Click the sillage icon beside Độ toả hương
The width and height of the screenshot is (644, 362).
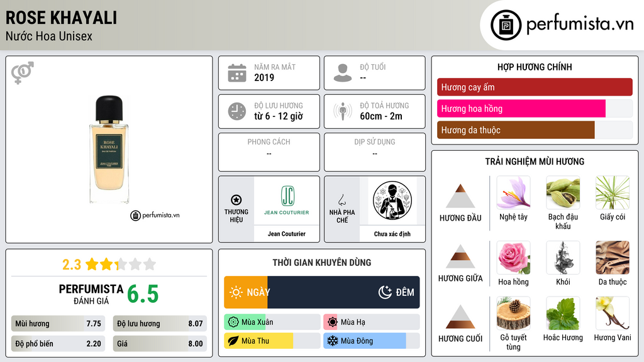pyautogui.click(x=343, y=111)
